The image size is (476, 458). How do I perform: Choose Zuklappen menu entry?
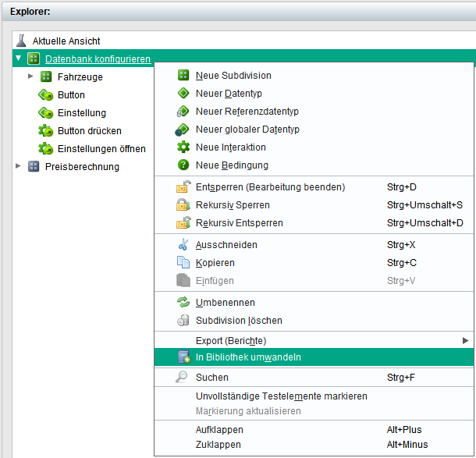tap(314, 444)
